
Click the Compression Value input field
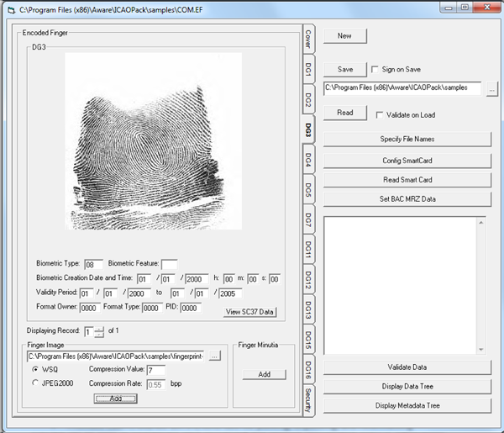pos(155,370)
